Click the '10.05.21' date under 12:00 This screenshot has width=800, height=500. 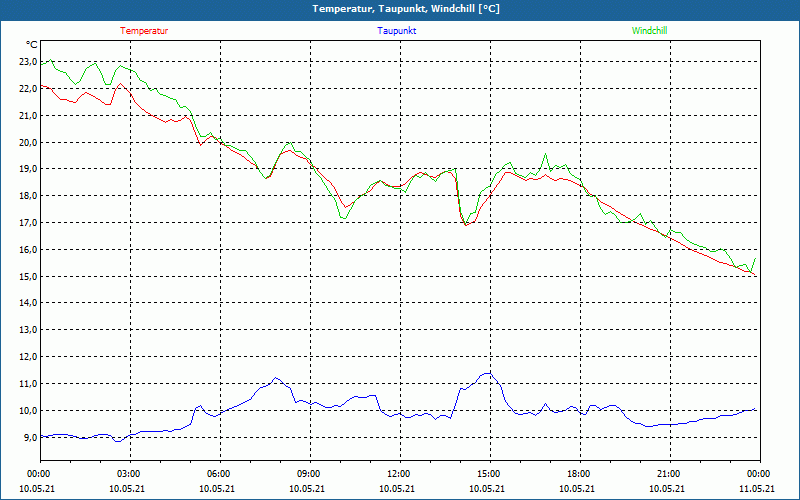click(396, 489)
